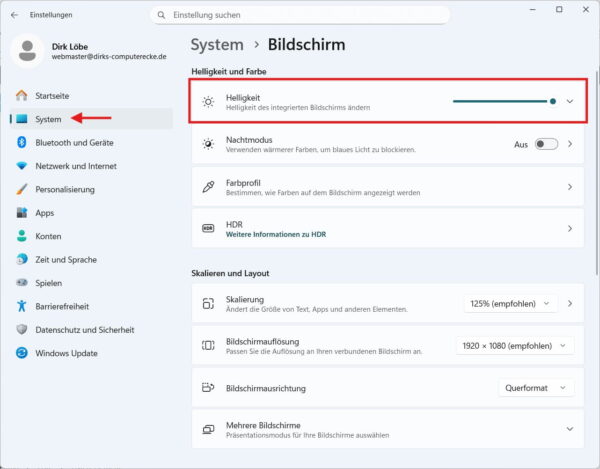
Task: Click the brightness slider thumb
Action: pyautogui.click(x=553, y=101)
